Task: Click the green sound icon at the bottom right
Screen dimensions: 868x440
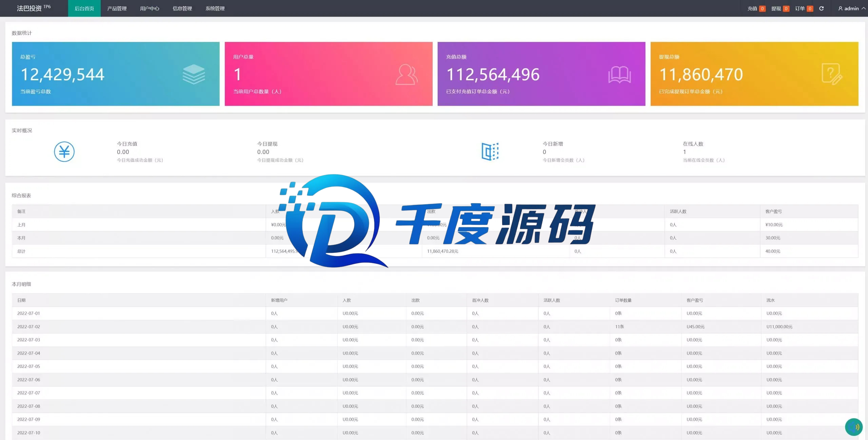Action: (853, 427)
